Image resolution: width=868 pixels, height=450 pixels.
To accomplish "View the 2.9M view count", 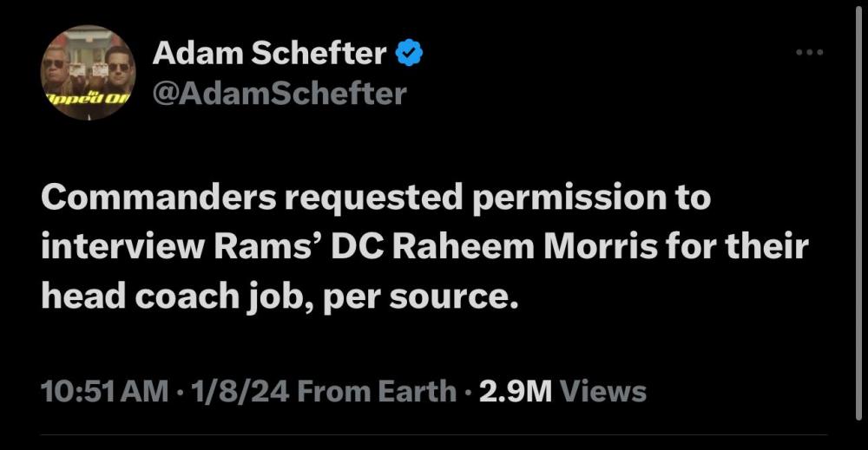I will point(516,391).
